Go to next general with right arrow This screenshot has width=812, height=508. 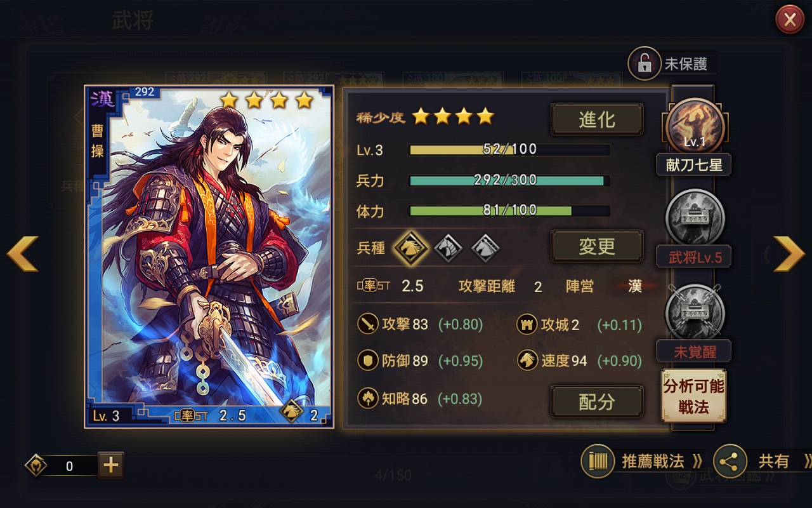click(789, 253)
